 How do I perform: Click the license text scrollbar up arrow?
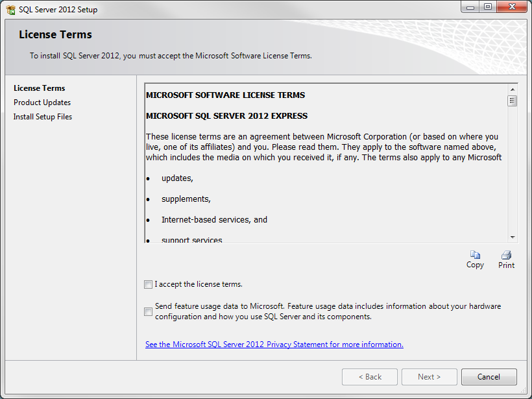point(513,90)
